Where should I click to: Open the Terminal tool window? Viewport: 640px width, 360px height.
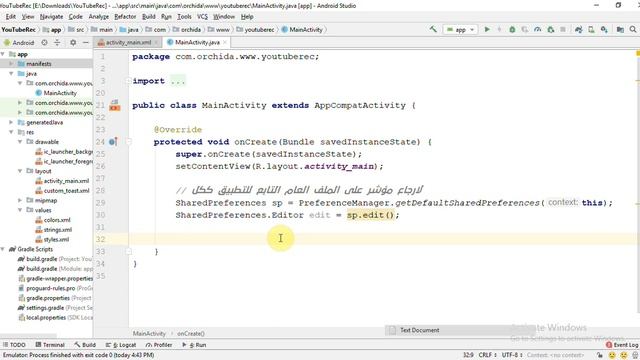50,345
